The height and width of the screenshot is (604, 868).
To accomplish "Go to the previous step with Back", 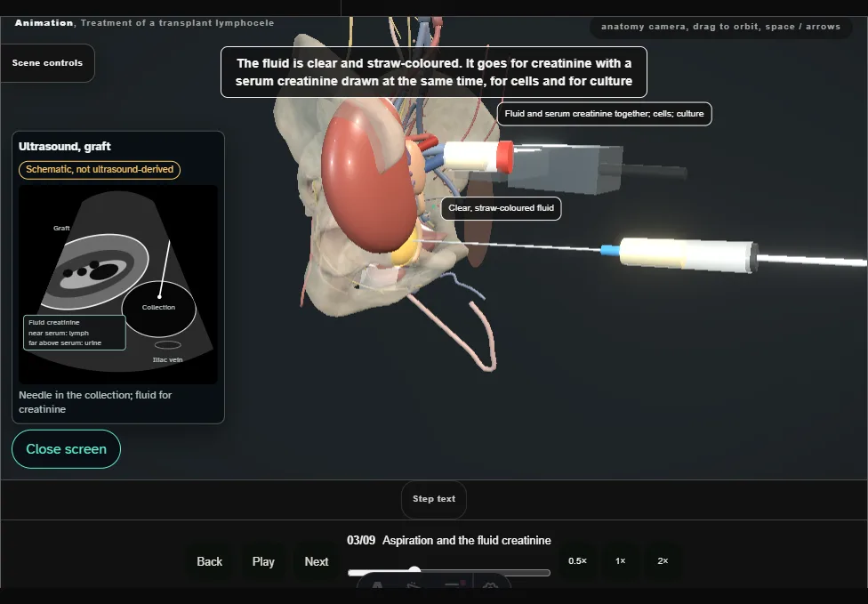I will pos(209,561).
